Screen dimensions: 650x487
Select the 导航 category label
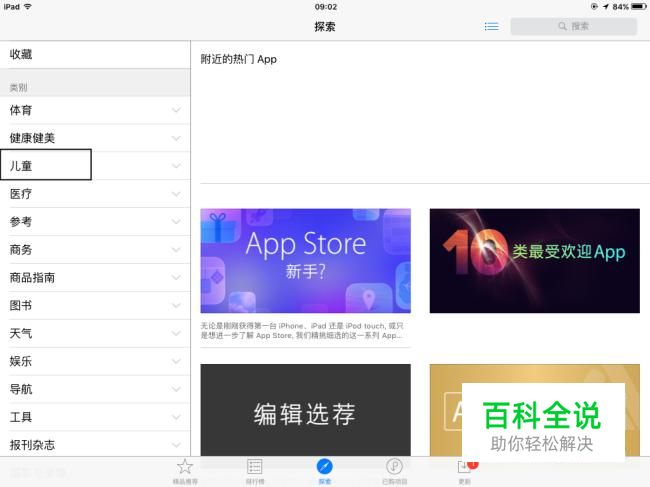coord(21,389)
